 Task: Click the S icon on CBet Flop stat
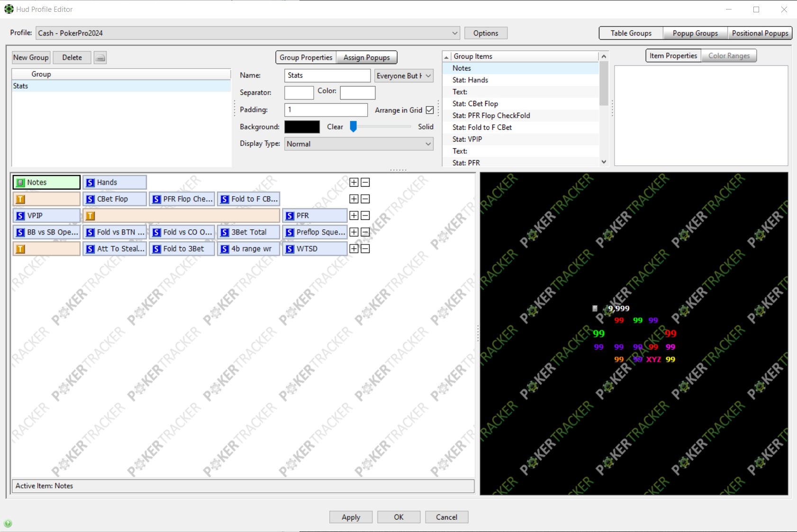click(x=90, y=199)
